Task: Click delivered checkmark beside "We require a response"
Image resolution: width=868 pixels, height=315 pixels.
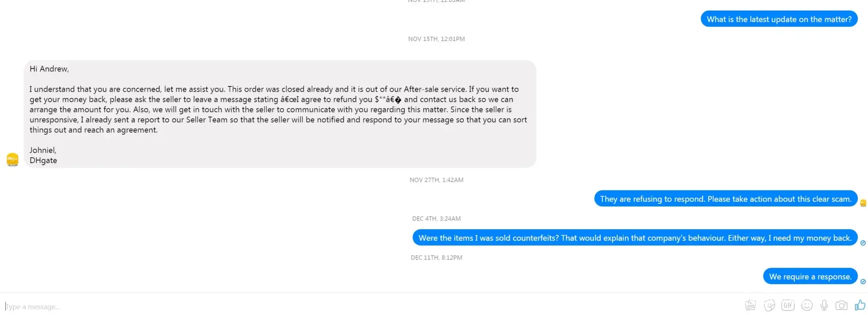Action: pyautogui.click(x=863, y=282)
